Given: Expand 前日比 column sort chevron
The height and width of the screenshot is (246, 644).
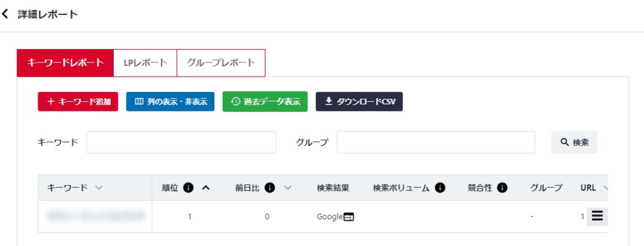Looking at the screenshot, I should click(x=287, y=187).
